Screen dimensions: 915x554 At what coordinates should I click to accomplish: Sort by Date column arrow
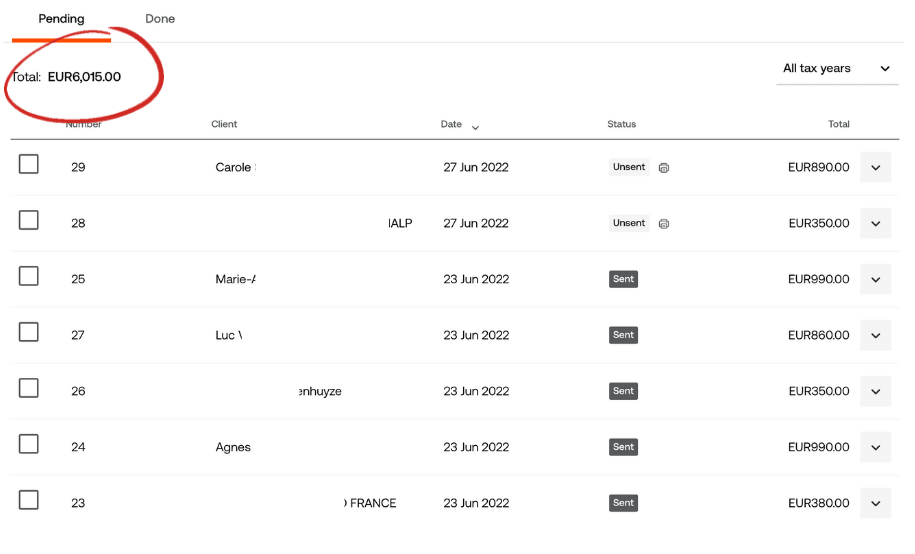pos(475,127)
